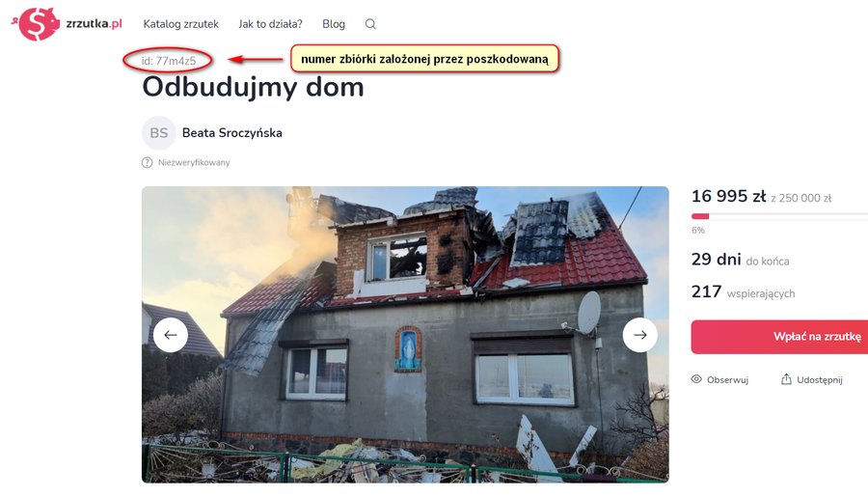Click the burned house photo
The width and height of the screenshot is (868, 497).
point(405,335)
